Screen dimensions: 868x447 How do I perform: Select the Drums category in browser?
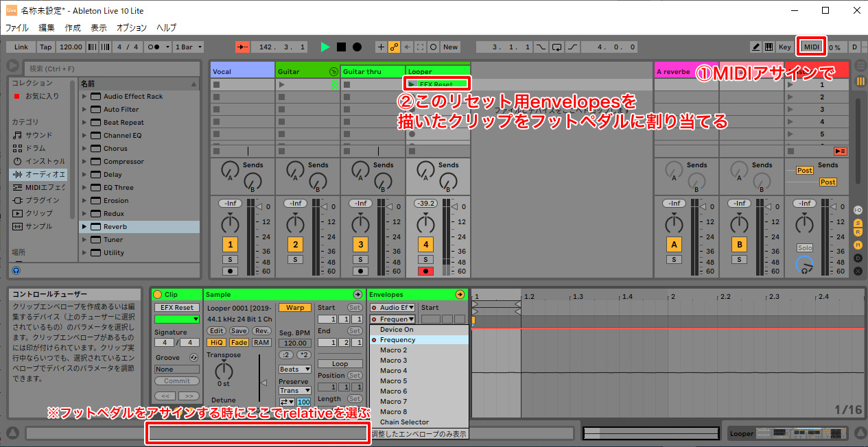(x=34, y=148)
